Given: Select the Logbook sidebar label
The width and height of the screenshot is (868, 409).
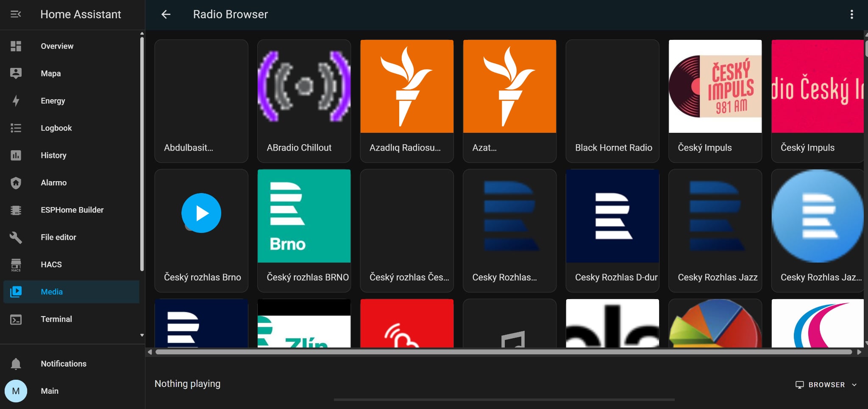Looking at the screenshot, I should 56,128.
